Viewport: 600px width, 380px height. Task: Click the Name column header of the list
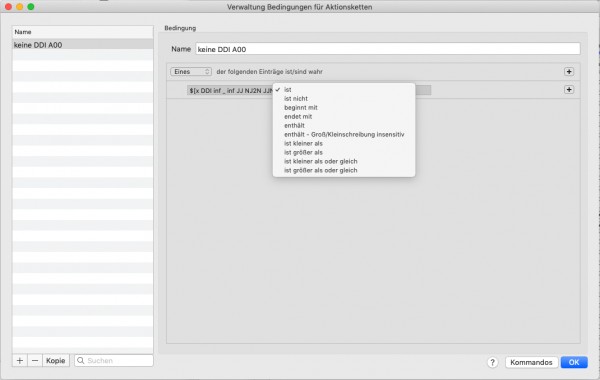coord(83,32)
